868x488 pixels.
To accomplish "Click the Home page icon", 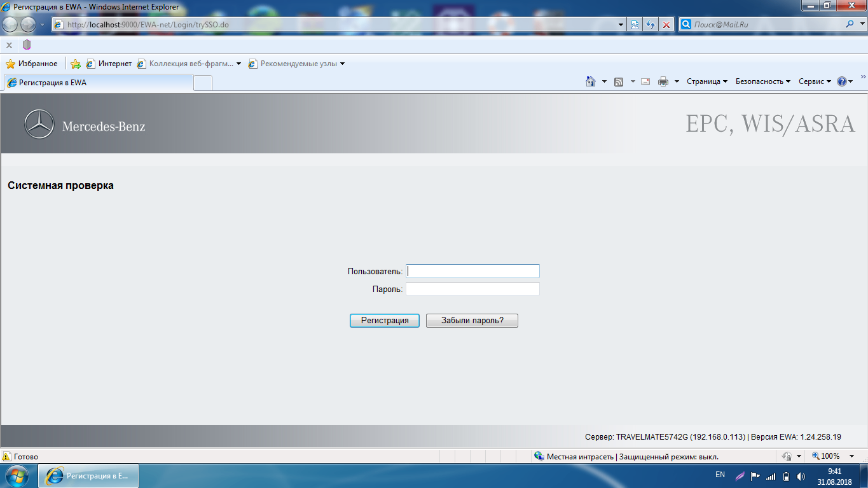I will [x=591, y=81].
